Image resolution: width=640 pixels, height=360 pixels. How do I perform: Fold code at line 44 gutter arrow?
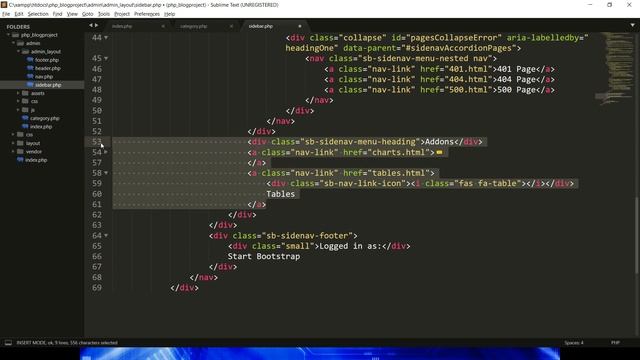click(106, 38)
